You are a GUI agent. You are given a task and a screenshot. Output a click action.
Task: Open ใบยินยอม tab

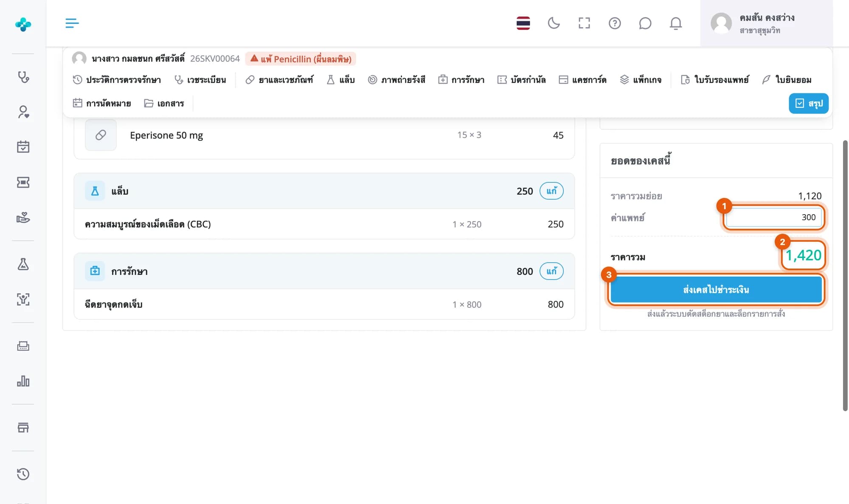tap(787, 80)
